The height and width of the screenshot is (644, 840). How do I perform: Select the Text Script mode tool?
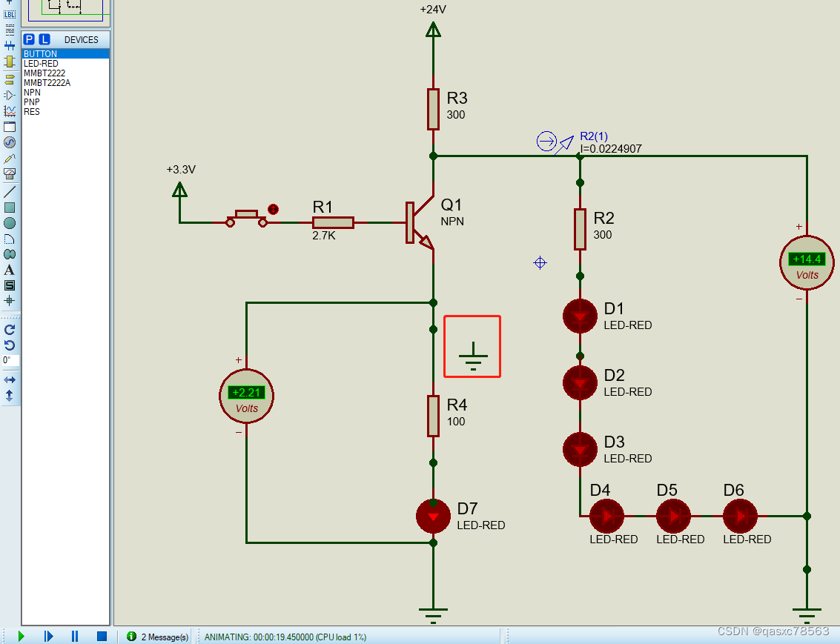pos(10,30)
